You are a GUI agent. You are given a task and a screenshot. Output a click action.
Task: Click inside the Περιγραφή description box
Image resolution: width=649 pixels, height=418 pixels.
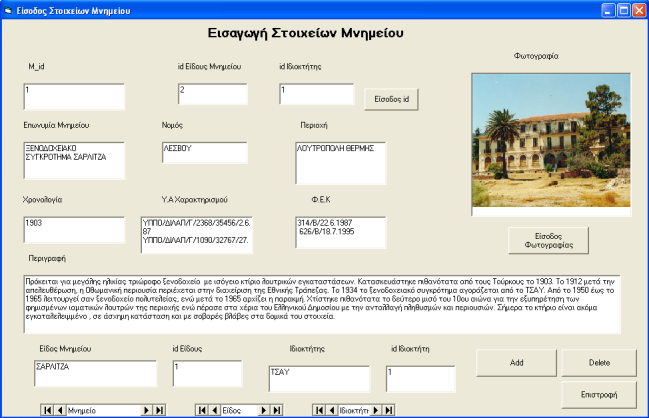[322, 304]
